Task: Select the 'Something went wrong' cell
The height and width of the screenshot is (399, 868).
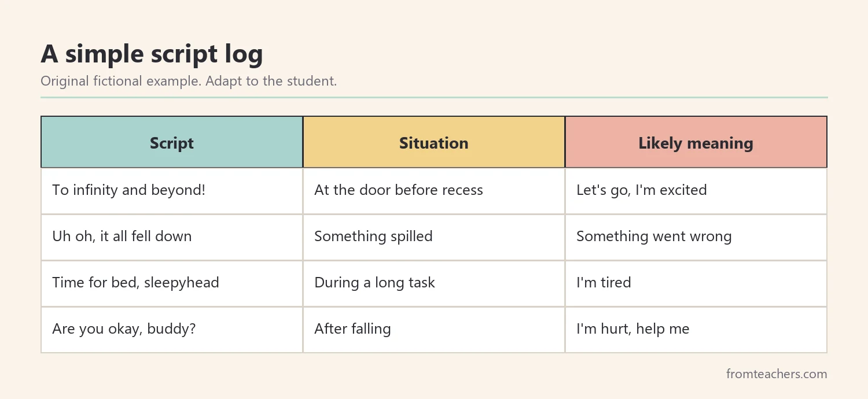Action: (696, 237)
